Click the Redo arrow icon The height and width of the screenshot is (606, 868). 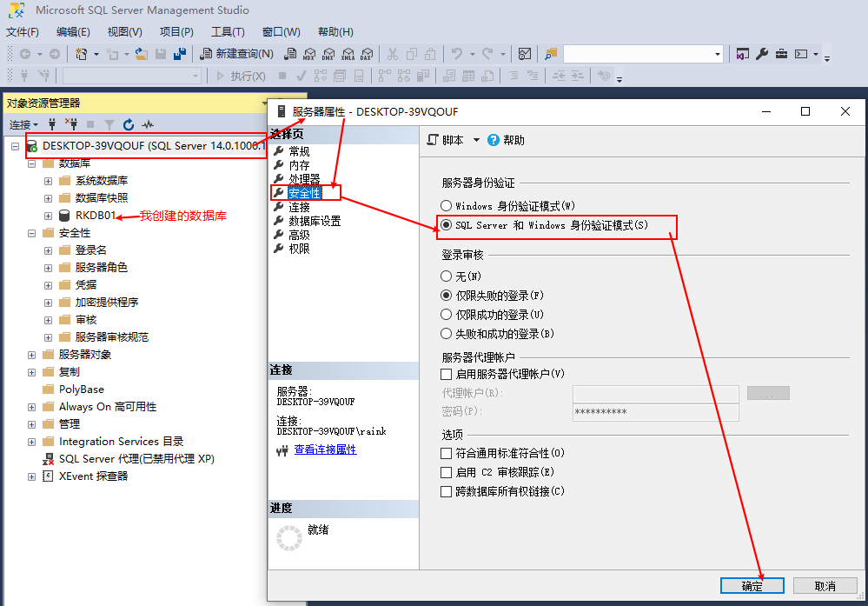[x=487, y=54]
